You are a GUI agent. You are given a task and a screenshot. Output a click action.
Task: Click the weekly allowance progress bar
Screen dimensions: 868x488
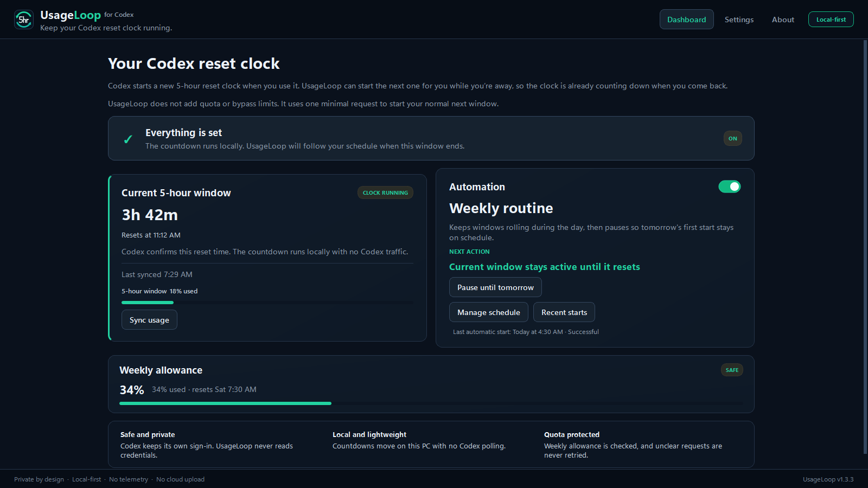tap(431, 403)
